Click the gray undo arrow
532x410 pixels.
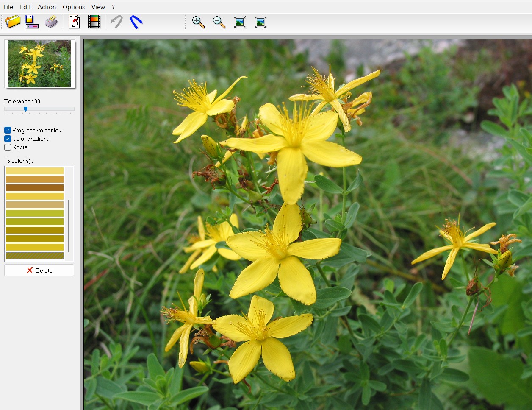[116, 22]
